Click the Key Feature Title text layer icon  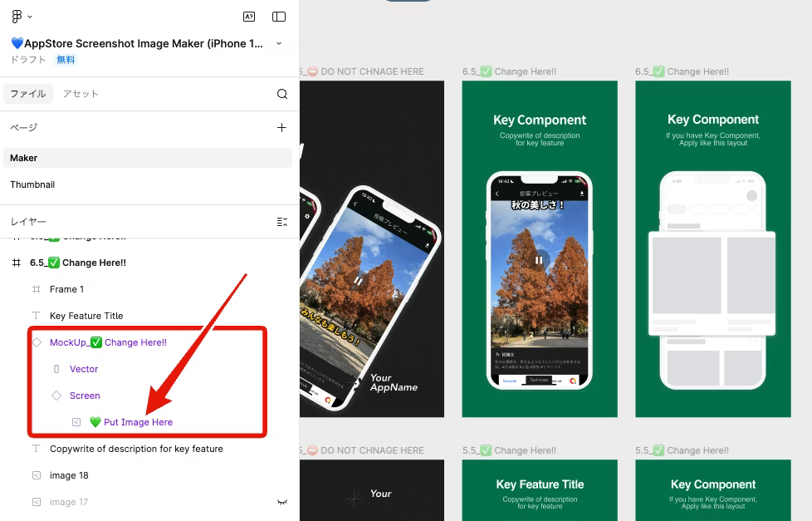tap(36, 316)
